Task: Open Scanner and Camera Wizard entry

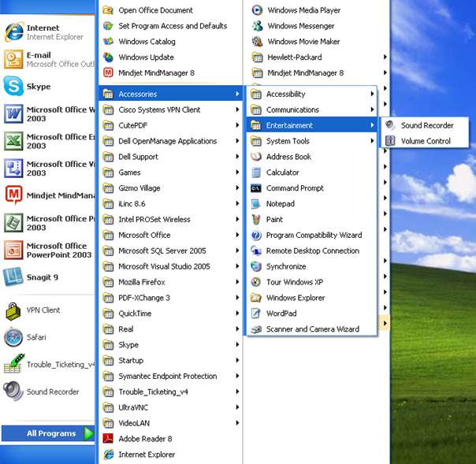Action: coord(311,329)
